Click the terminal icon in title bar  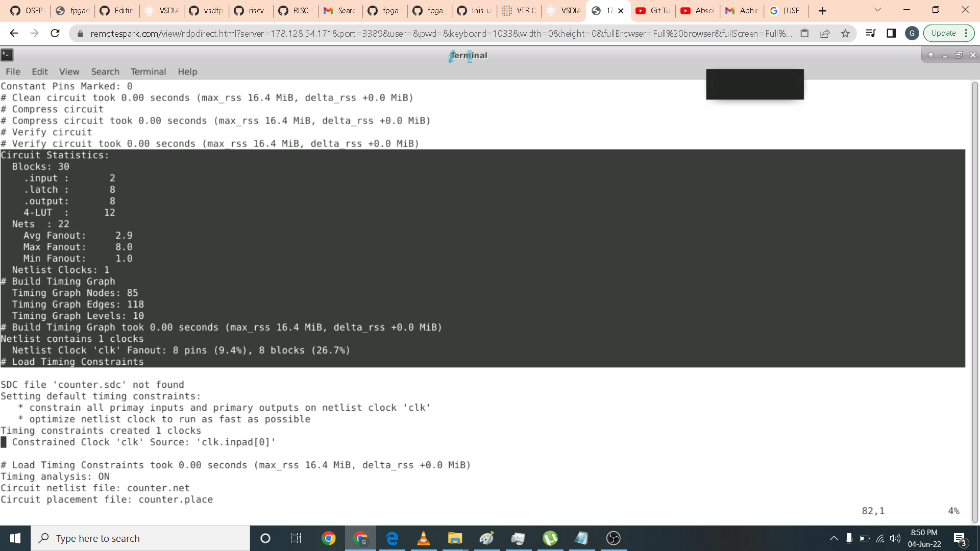7,55
